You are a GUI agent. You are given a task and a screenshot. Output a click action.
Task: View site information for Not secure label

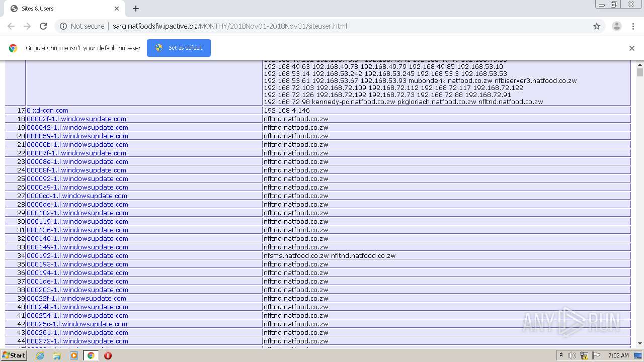click(x=82, y=26)
